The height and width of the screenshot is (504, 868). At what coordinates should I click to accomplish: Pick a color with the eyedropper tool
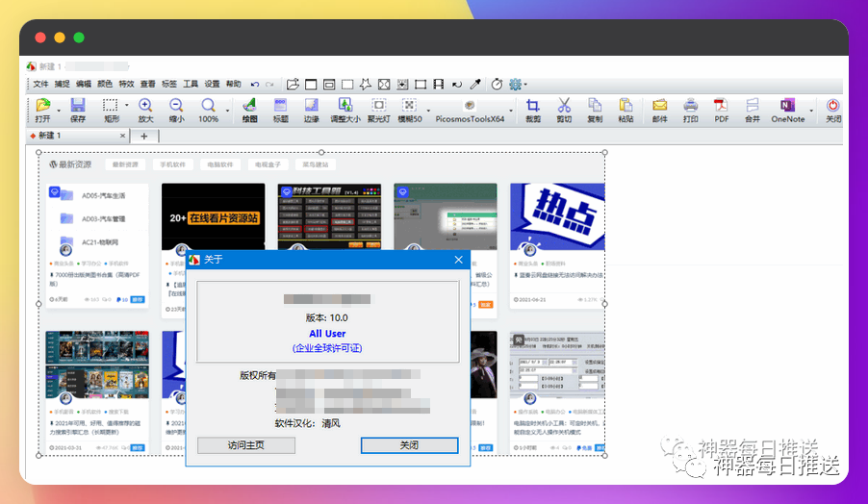coord(475,84)
